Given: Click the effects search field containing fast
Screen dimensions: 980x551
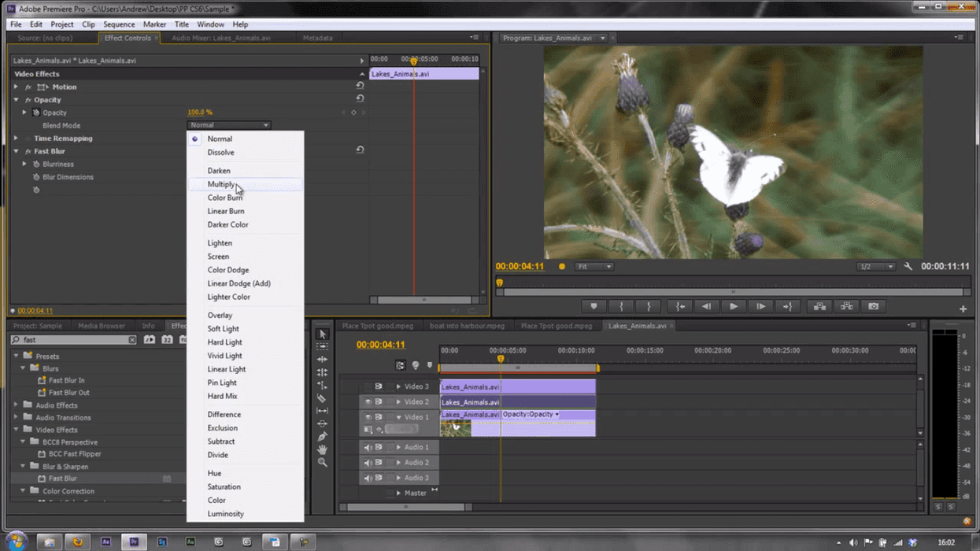Looking at the screenshot, I should pos(74,340).
